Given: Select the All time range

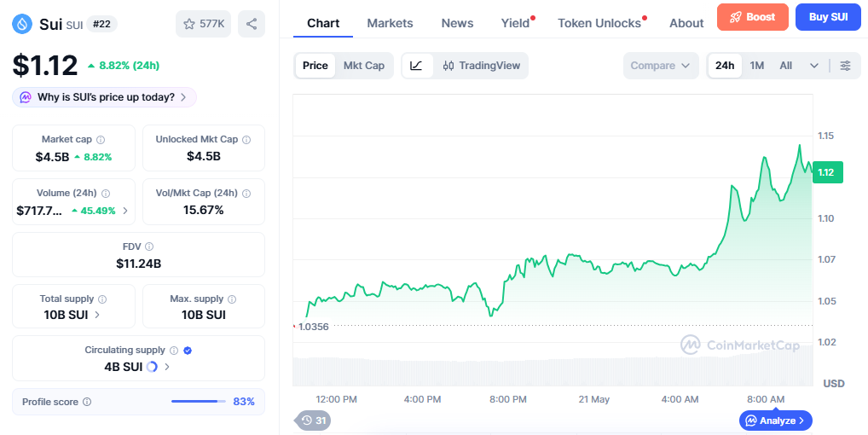Looking at the screenshot, I should coord(785,66).
